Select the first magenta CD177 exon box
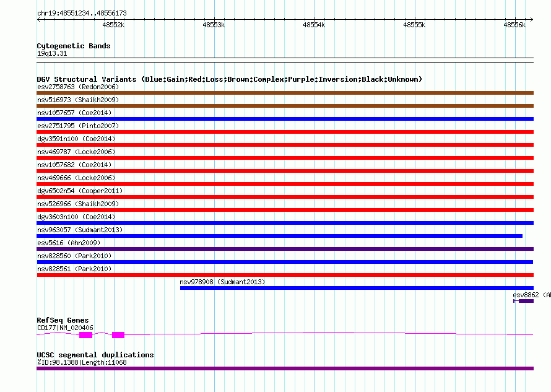The height and width of the screenshot is (392, 551). tap(85, 335)
